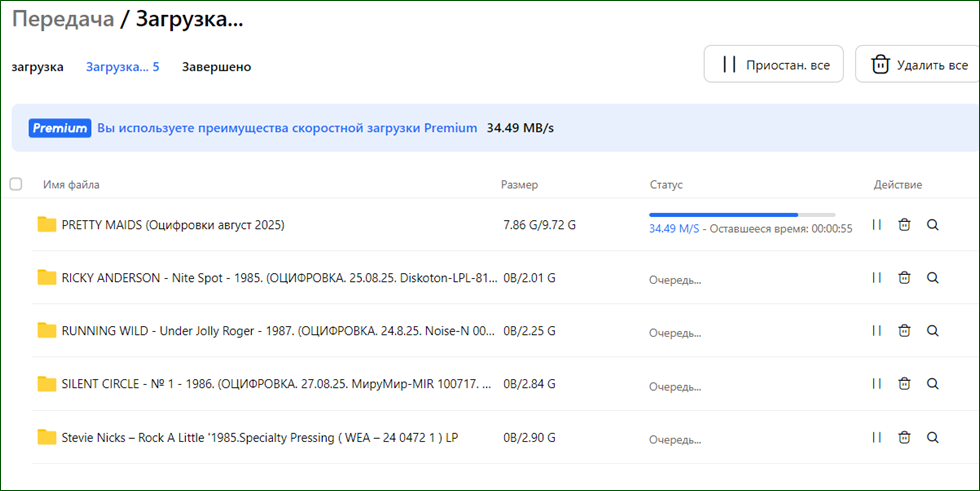Click Очередь... status of SILENT CIRCLE row
Image resolution: width=980 pixels, height=491 pixels.
coord(675,387)
